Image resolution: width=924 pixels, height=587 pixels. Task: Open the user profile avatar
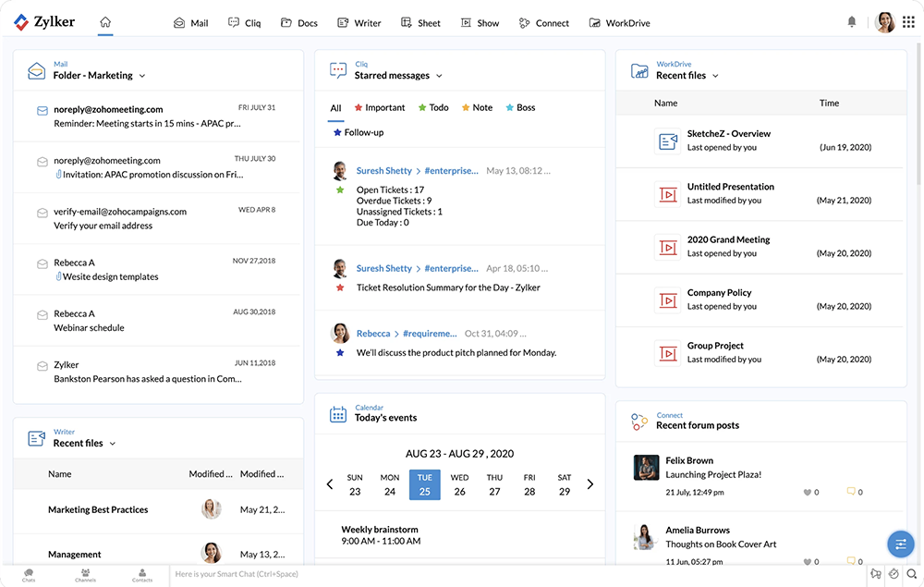click(884, 22)
